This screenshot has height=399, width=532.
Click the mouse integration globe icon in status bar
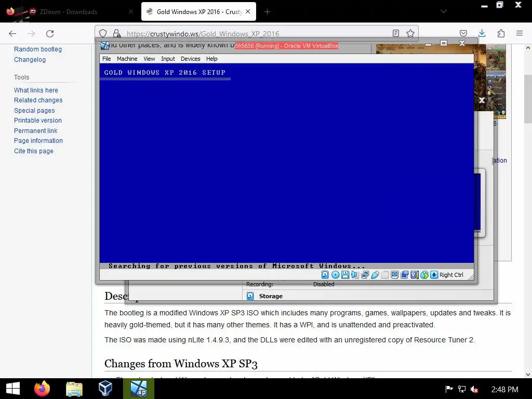tap(424, 275)
